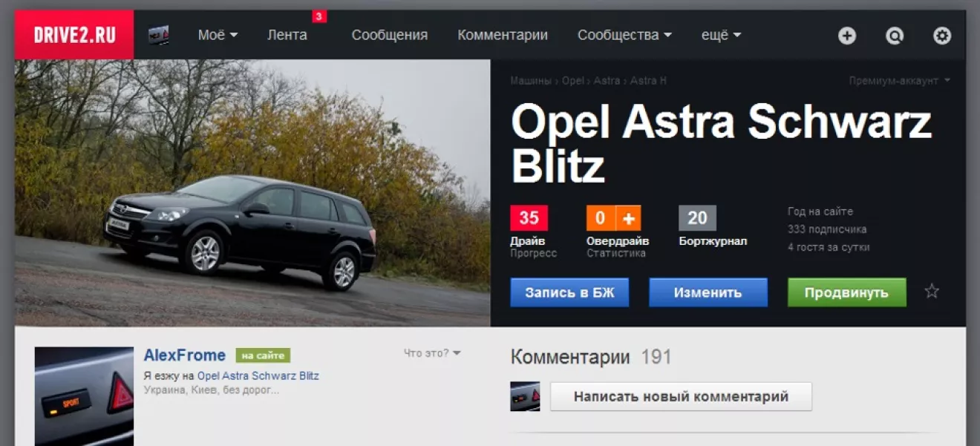Open the AlexFrome profile picture
Viewport: 980px width, 446px height.
point(84,396)
